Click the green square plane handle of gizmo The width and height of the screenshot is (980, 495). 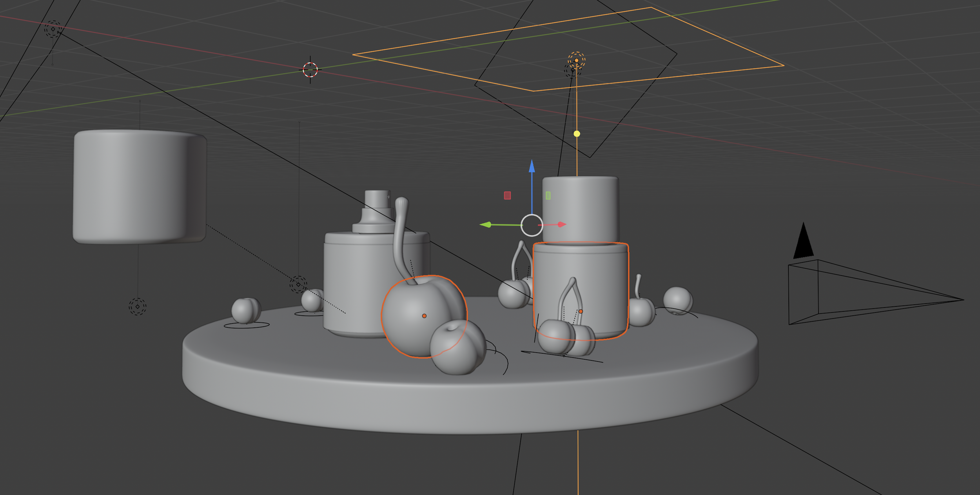(x=548, y=195)
